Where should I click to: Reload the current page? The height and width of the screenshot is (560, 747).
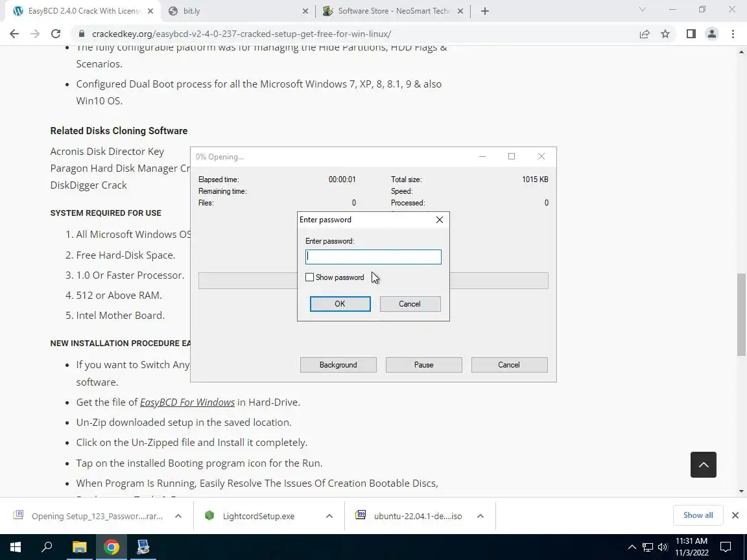(x=56, y=34)
